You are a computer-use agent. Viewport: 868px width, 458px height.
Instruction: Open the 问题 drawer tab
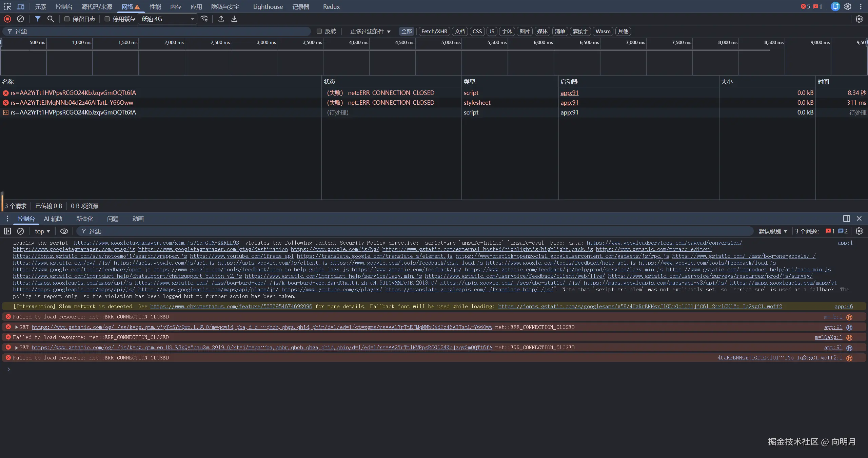coord(113,219)
